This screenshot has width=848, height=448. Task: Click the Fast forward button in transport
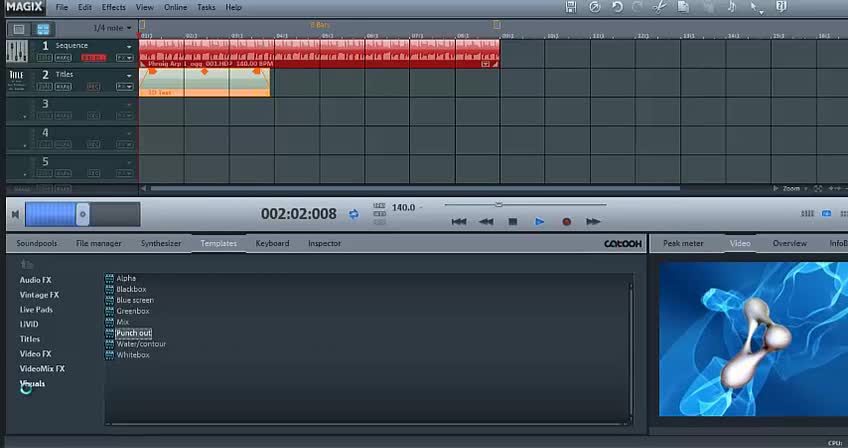(x=593, y=221)
